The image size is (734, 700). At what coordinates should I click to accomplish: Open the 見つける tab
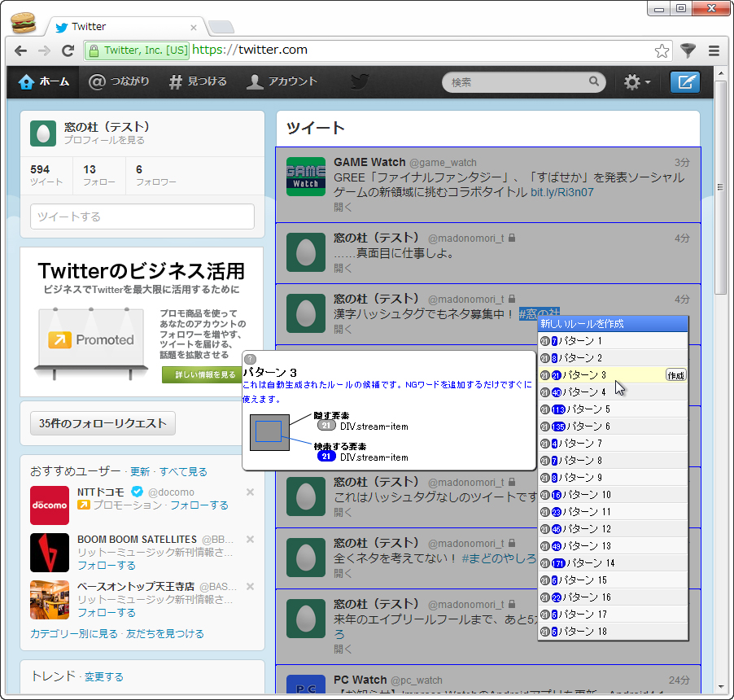pos(198,82)
